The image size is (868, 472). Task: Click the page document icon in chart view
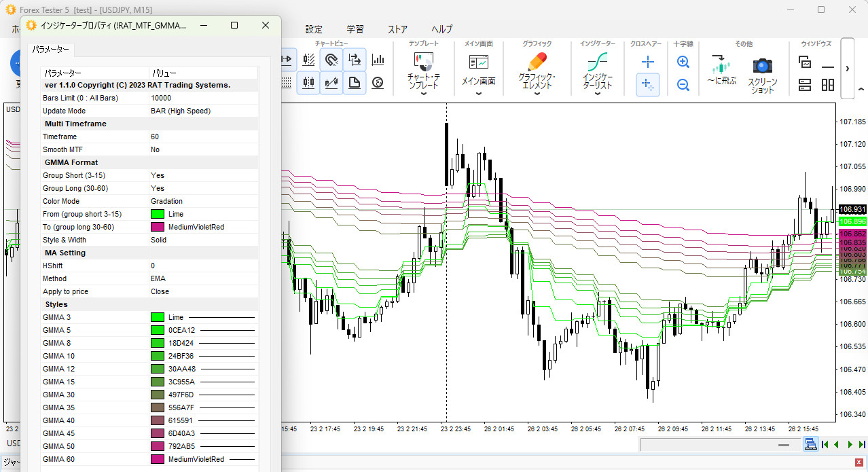click(x=355, y=83)
